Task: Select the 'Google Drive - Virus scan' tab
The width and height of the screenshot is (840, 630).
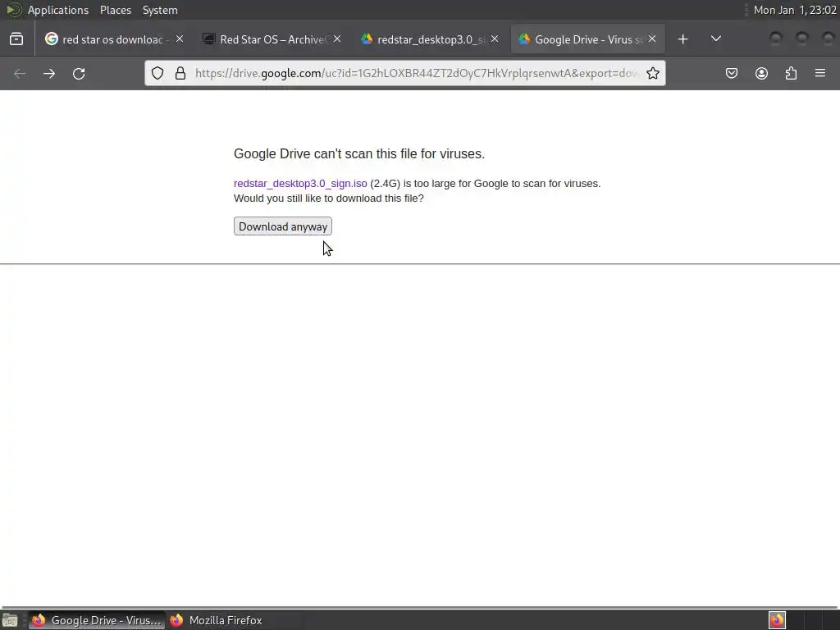Action: pyautogui.click(x=587, y=39)
